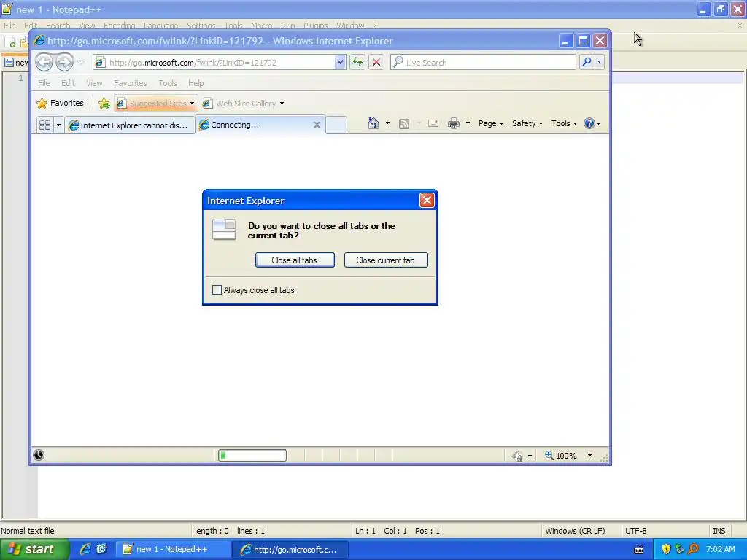
Task: Click the second Quick Launch icon
Action: click(x=101, y=549)
